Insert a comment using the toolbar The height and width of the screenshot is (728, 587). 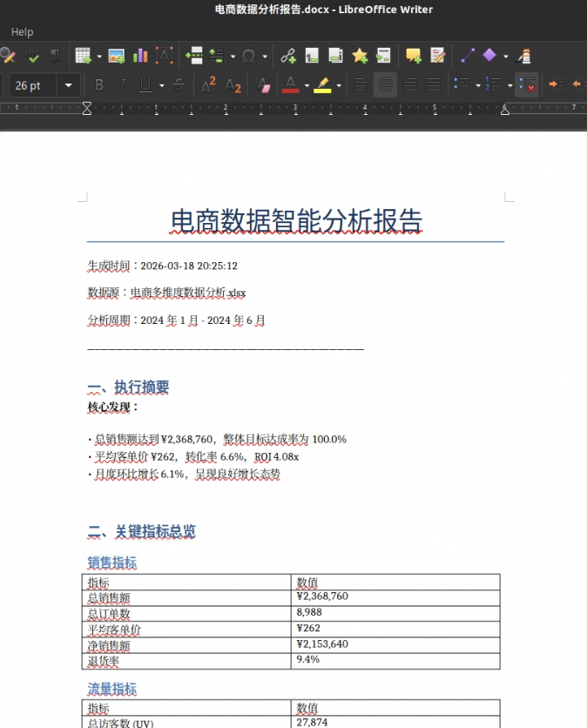(413, 57)
